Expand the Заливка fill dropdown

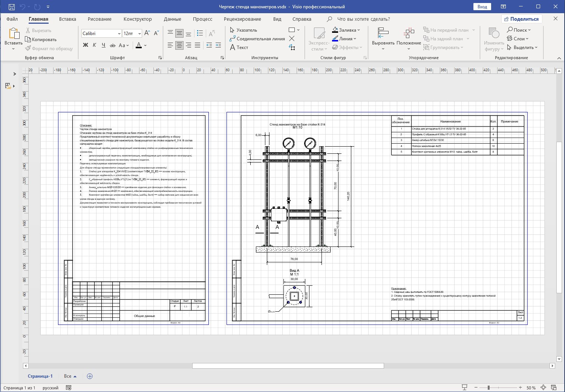[x=358, y=30]
